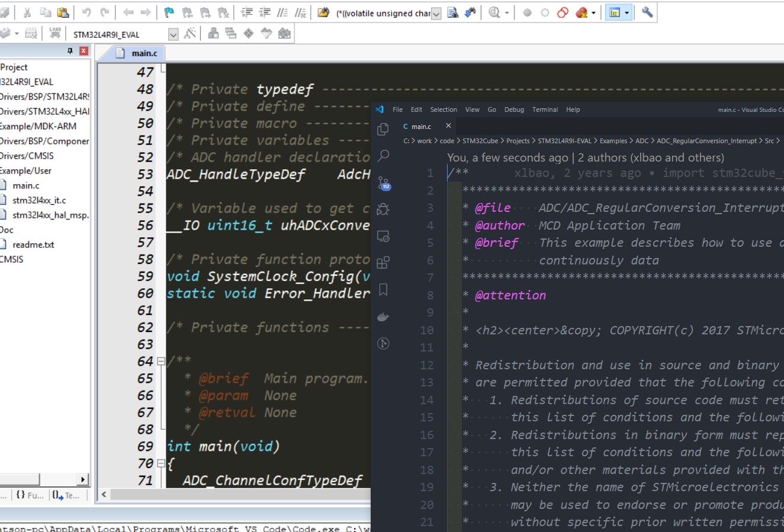Open the Selection menu in Visual Studio Code
Viewport: 784px width, 532px height.
click(x=444, y=109)
